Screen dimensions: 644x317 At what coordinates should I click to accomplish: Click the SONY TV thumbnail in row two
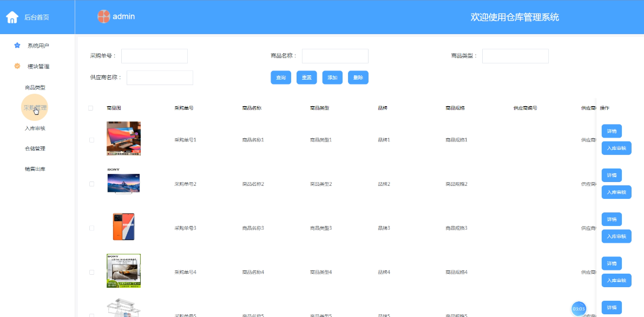pyautogui.click(x=123, y=182)
